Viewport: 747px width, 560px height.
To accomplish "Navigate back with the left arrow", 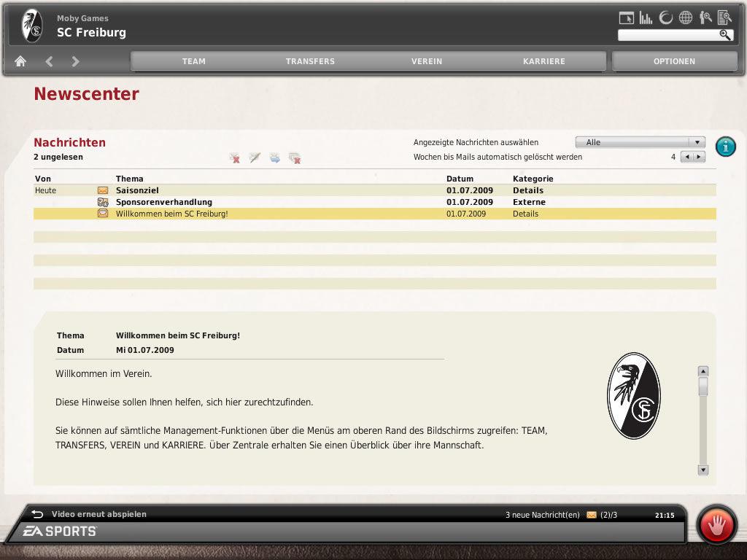I will (49, 61).
